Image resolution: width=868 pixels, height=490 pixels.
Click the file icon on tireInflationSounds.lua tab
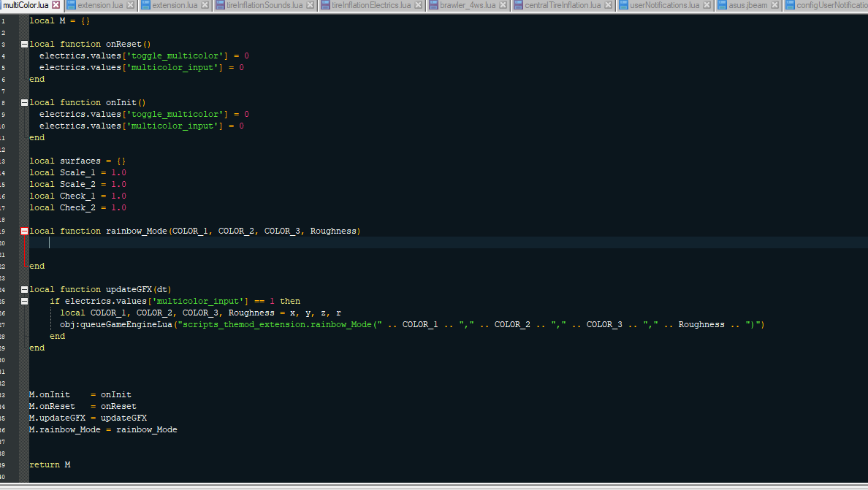coord(221,5)
